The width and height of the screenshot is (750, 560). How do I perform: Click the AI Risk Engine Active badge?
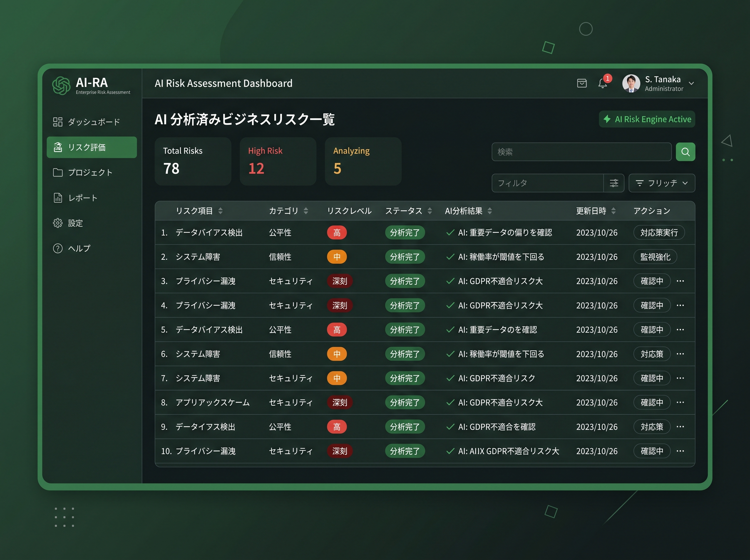pos(647,119)
